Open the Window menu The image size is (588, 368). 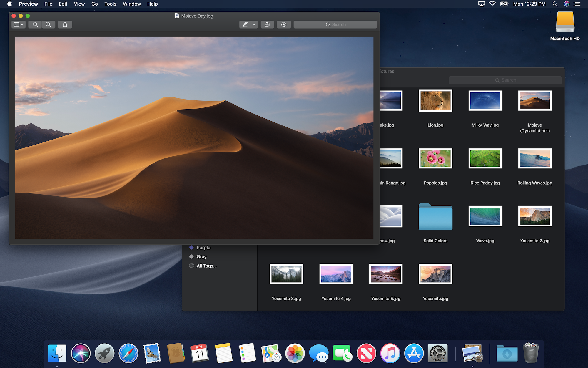[132, 4]
